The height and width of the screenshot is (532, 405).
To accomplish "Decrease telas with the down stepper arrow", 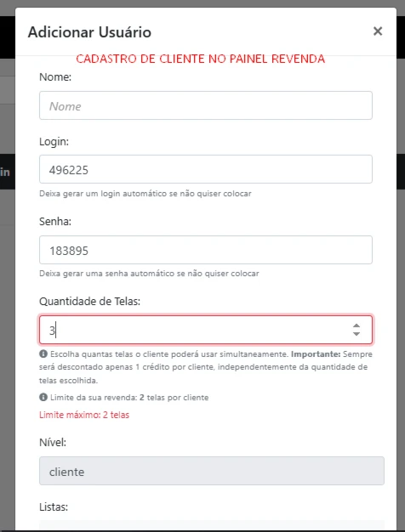I will [x=356, y=334].
